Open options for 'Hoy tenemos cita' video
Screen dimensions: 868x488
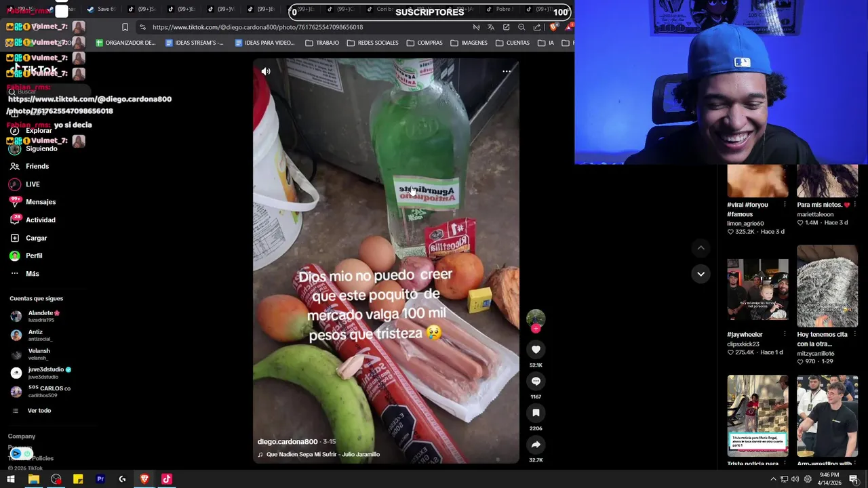point(854,334)
